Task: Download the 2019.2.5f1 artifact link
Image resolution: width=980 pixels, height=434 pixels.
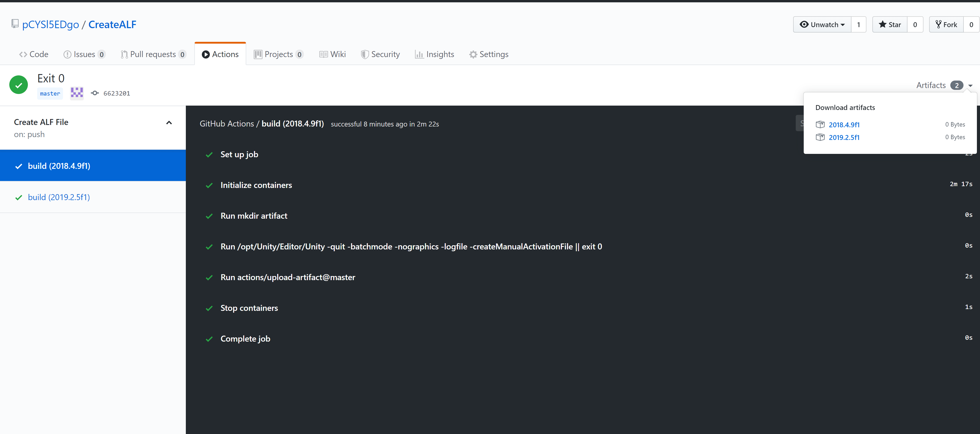Action: tap(844, 137)
